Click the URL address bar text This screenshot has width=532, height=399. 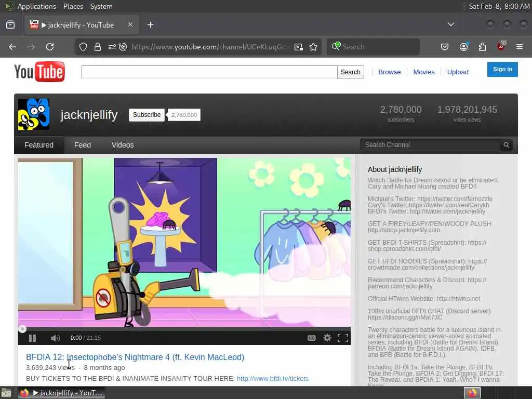(209, 47)
